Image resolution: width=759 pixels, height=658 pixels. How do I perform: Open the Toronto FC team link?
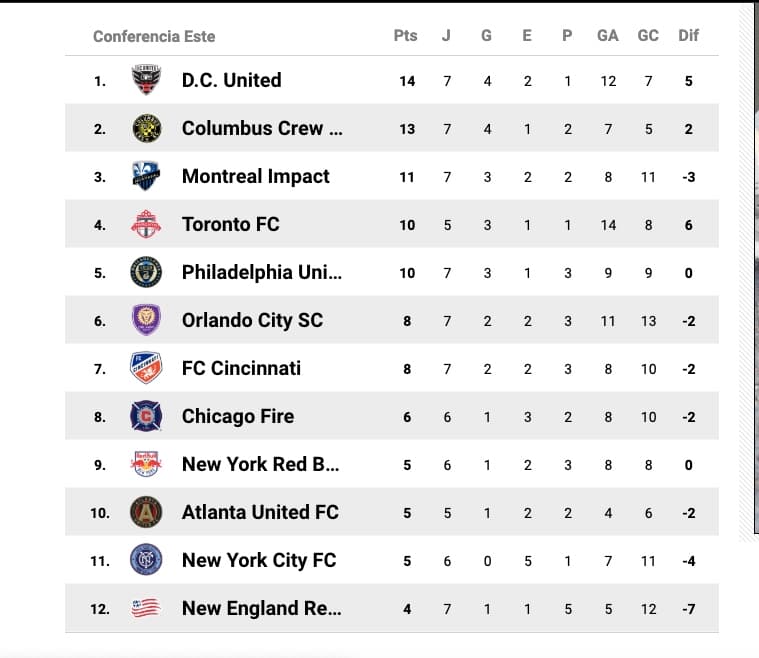230,224
